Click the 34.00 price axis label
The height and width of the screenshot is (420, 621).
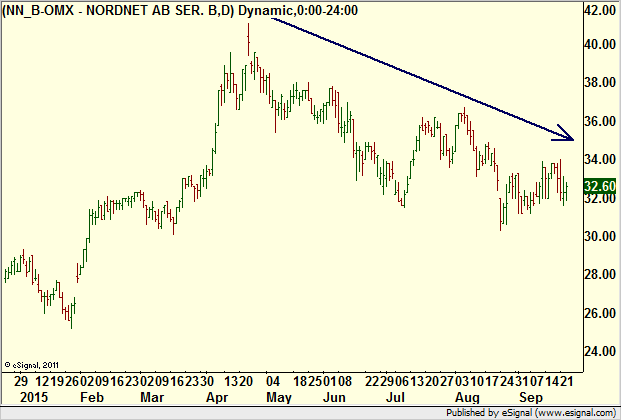pos(600,159)
